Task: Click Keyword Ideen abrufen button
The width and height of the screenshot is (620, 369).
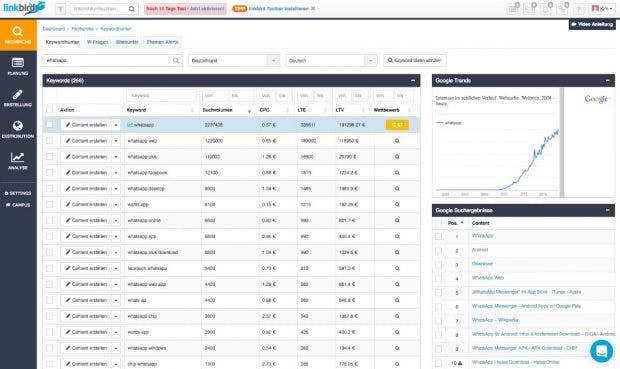Action: tap(415, 61)
